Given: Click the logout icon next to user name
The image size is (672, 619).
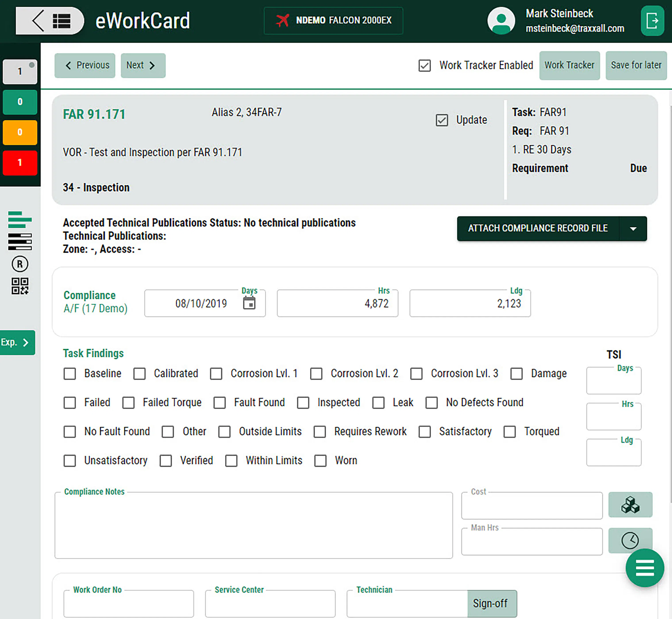Looking at the screenshot, I should coord(652,21).
